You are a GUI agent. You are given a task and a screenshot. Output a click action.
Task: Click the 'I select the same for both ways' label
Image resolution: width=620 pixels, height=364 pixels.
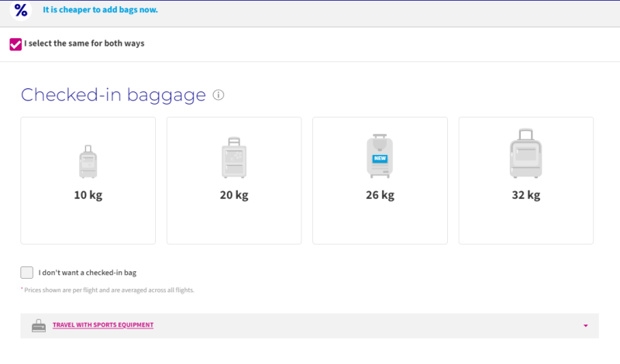[84, 43]
